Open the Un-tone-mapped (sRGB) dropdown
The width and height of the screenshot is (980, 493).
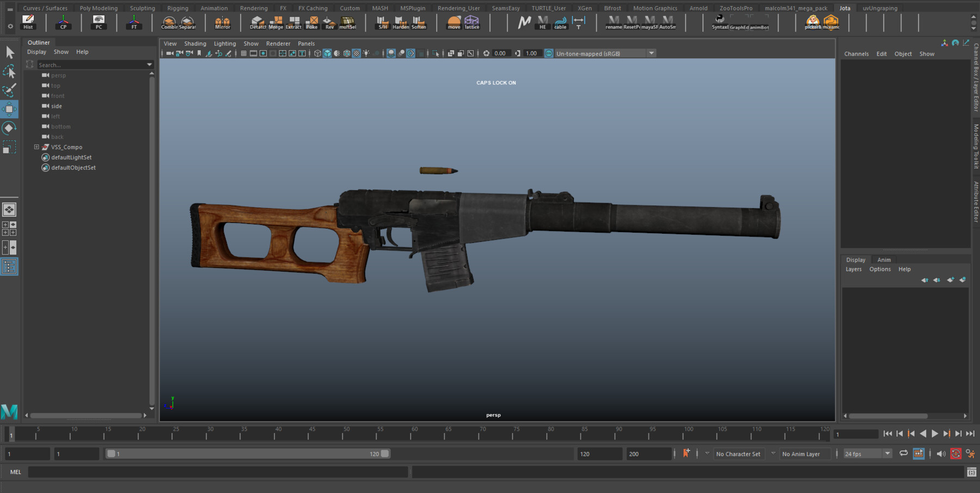(x=651, y=53)
